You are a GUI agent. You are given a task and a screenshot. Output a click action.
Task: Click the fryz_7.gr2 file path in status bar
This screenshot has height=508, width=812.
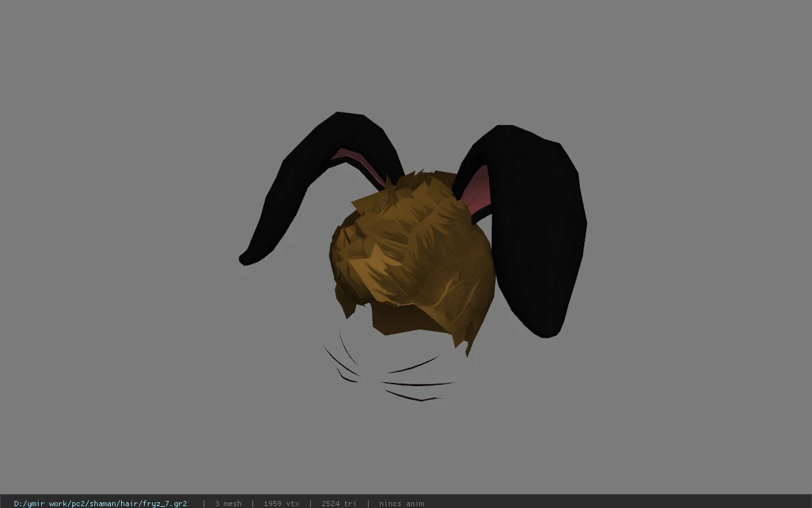click(100, 504)
